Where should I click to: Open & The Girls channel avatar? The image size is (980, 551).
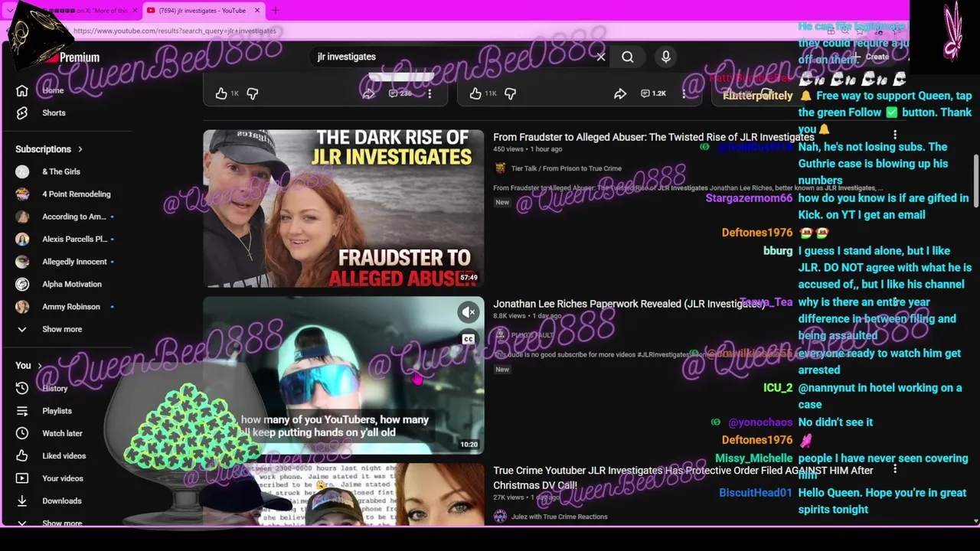coord(22,171)
